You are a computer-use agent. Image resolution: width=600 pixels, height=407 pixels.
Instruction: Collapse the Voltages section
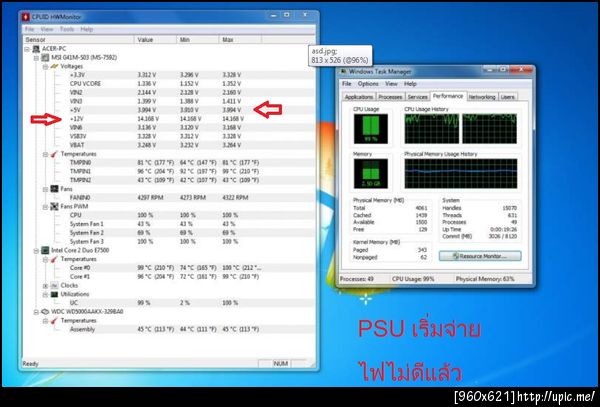45,67
